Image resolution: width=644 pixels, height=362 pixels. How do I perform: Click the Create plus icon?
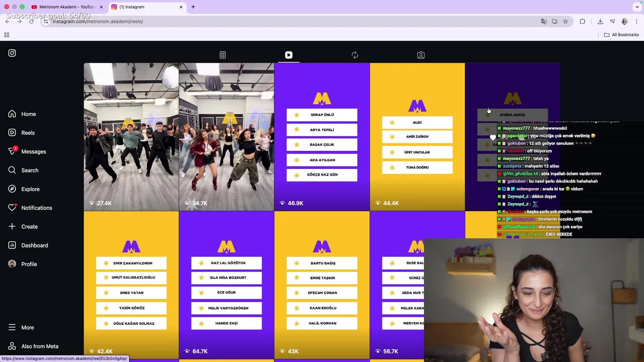[x=12, y=227]
